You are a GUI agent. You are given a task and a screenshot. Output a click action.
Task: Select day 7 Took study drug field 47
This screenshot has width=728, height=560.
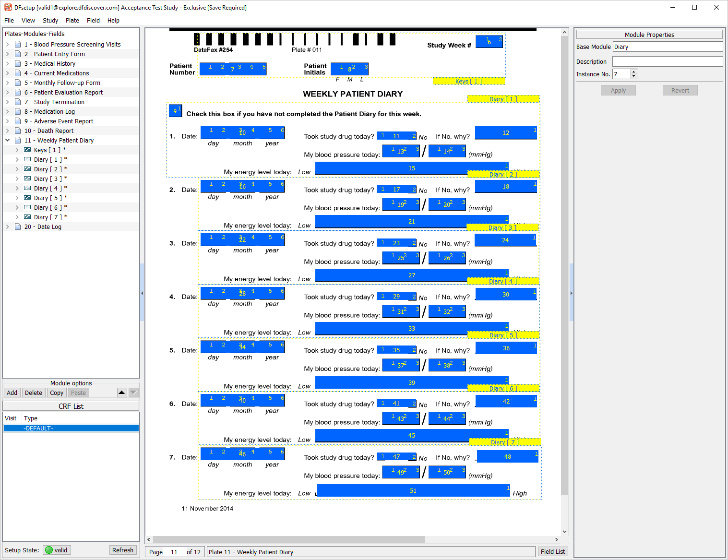click(396, 457)
